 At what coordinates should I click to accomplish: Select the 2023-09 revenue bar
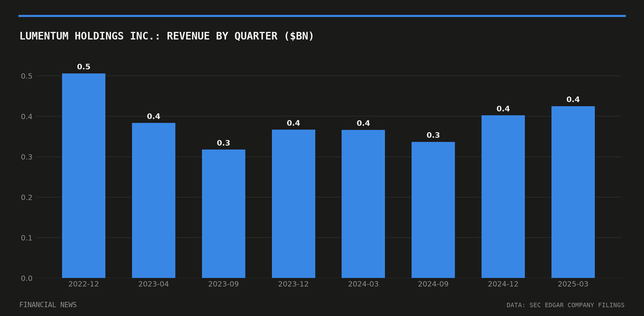coord(224,214)
